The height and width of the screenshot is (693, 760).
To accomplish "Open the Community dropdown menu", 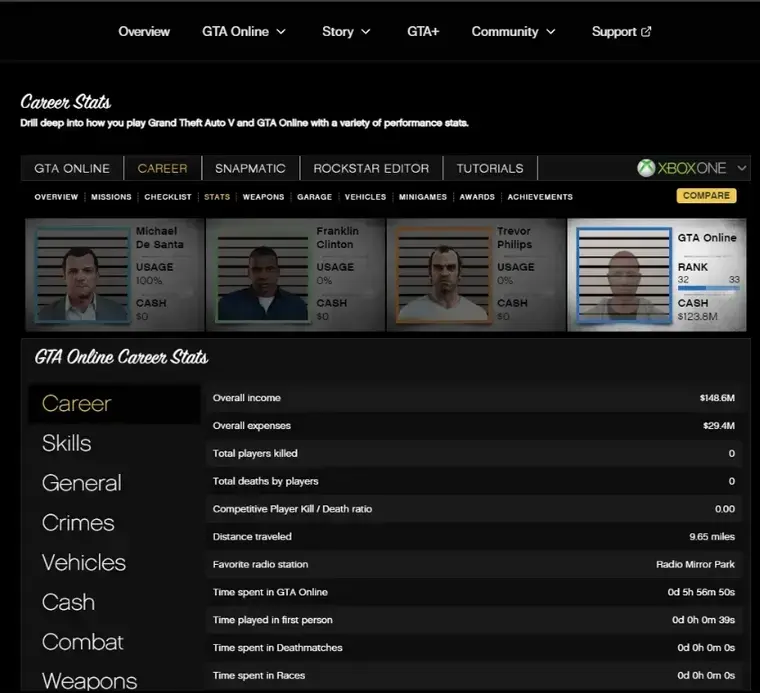I will click(x=550, y=32).
